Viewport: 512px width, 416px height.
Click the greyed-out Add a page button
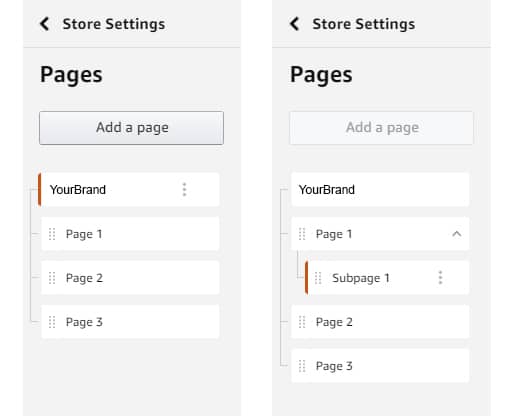[x=381, y=128]
